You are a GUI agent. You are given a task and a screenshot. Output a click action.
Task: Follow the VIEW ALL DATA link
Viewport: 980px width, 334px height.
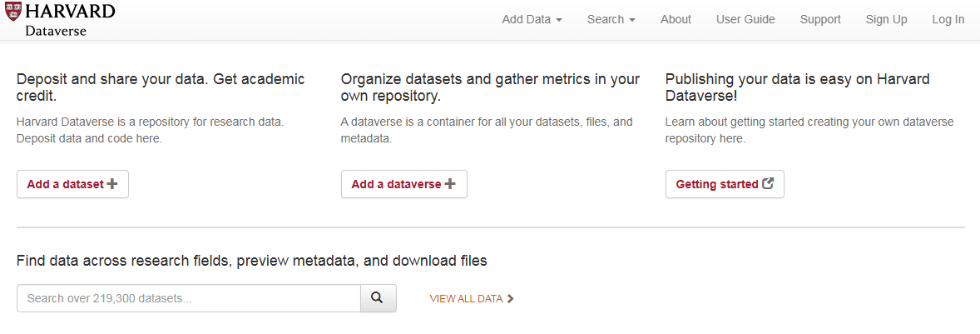[x=466, y=299]
